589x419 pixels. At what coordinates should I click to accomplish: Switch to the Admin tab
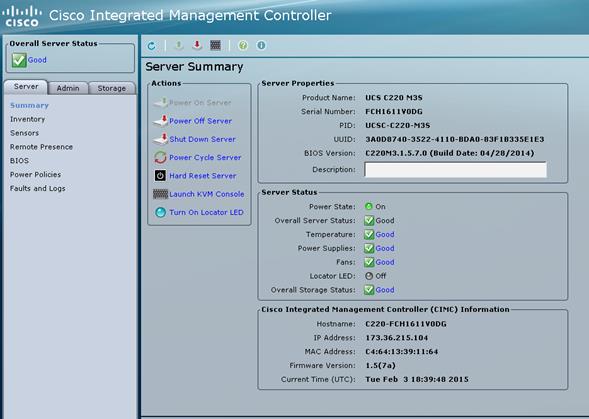tap(68, 88)
